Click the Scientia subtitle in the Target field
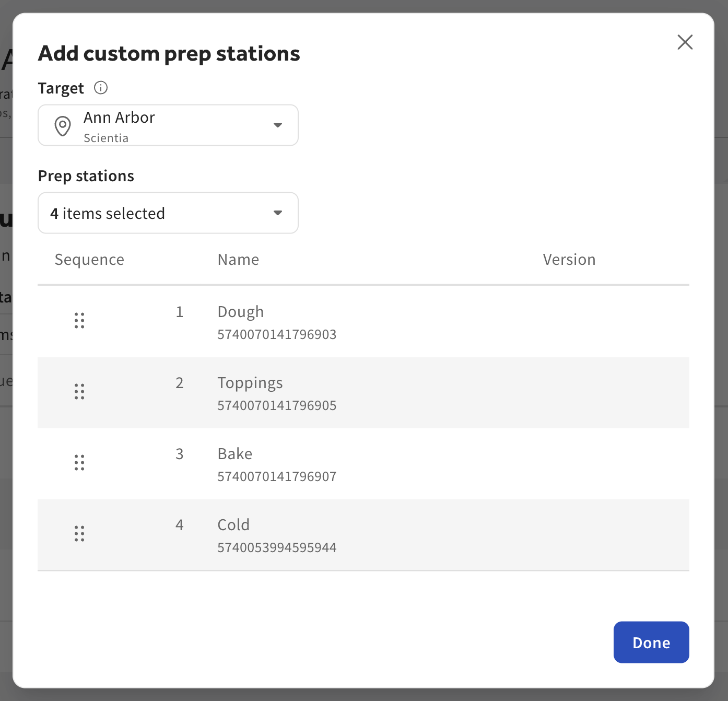Viewport: 728px width, 701px height. pos(106,138)
